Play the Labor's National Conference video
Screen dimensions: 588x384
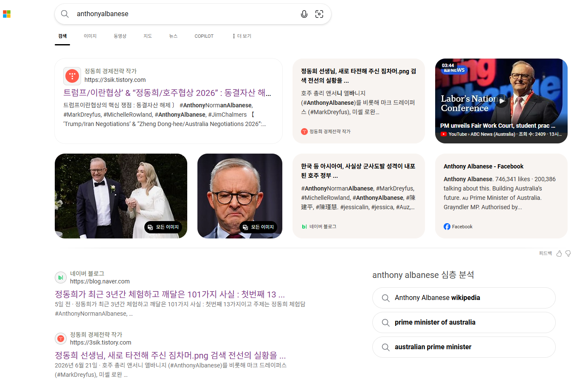[501, 101]
